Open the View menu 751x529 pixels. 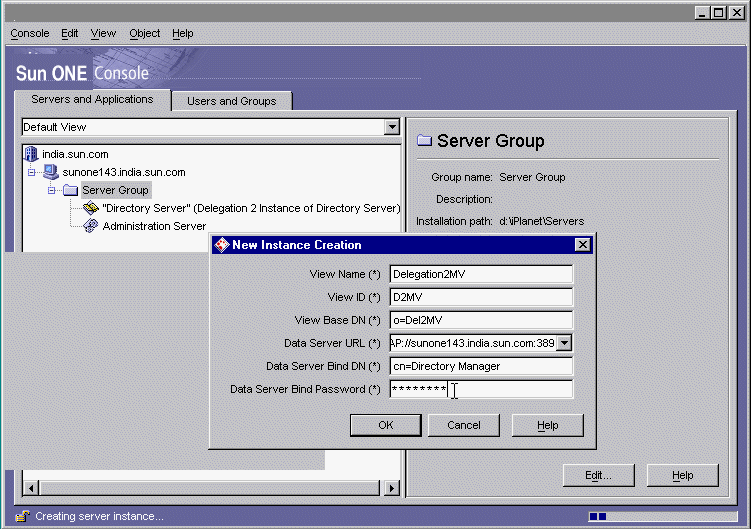tap(103, 34)
